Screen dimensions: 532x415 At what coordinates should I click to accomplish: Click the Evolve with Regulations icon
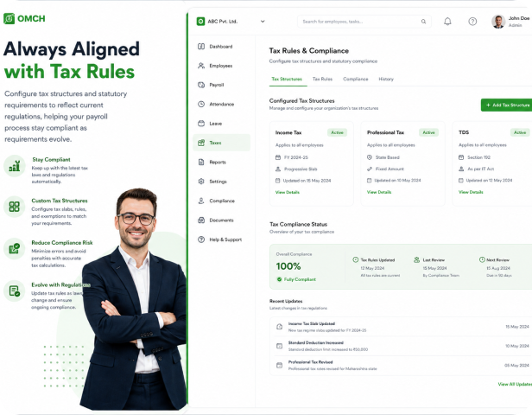(14, 291)
